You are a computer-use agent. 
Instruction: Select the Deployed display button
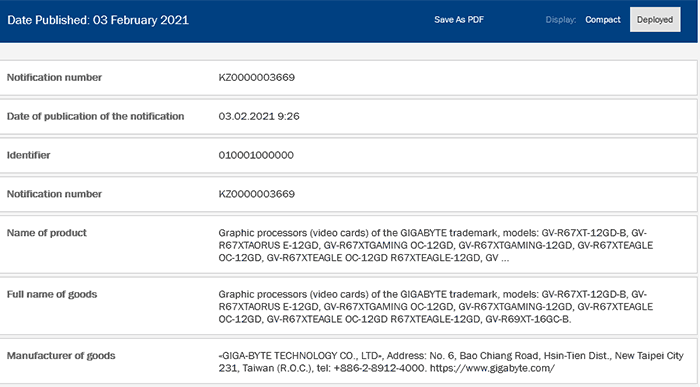(x=655, y=20)
